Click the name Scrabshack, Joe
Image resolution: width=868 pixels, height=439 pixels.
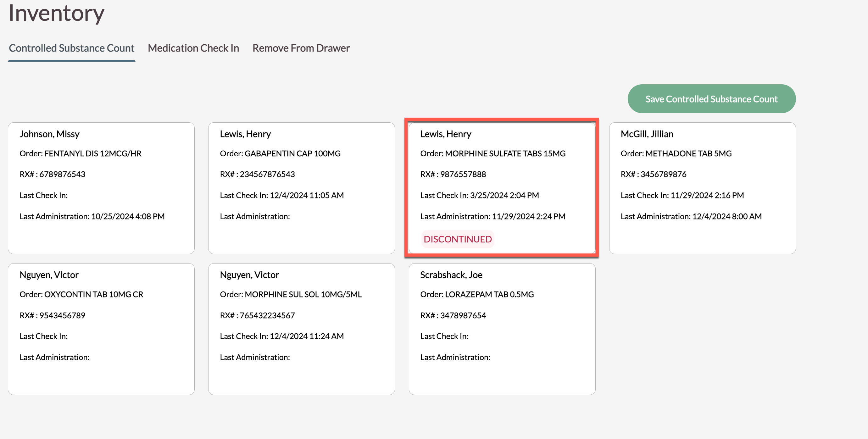pyautogui.click(x=451, y=275)
